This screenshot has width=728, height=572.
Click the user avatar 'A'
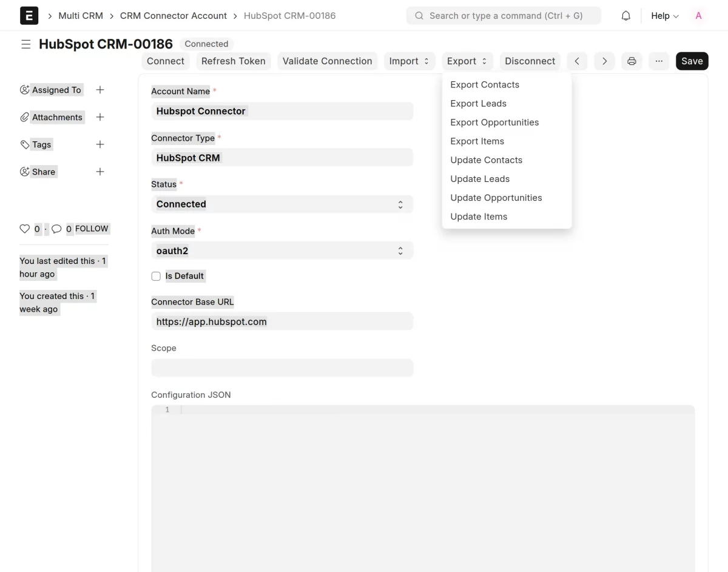698,16
